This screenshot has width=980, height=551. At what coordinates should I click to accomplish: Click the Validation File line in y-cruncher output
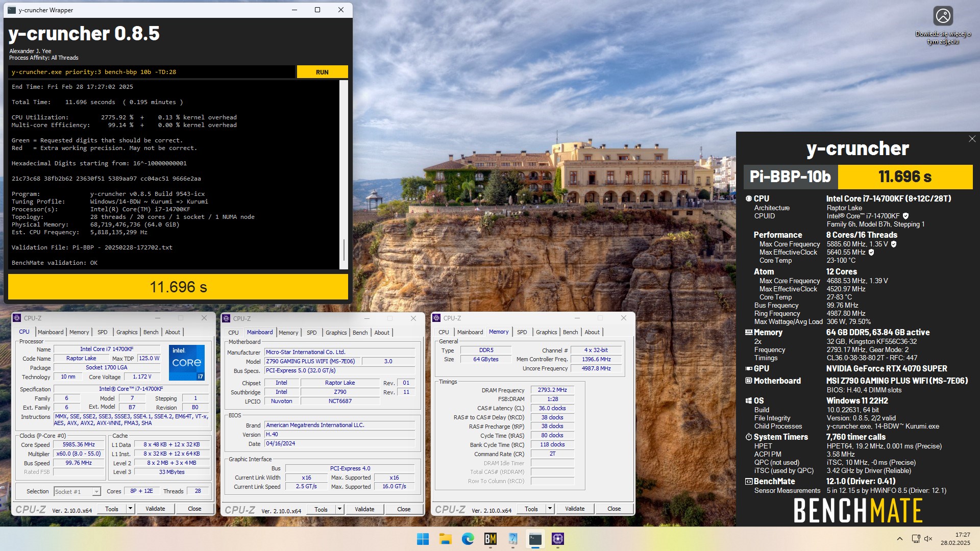pos(92,247)
